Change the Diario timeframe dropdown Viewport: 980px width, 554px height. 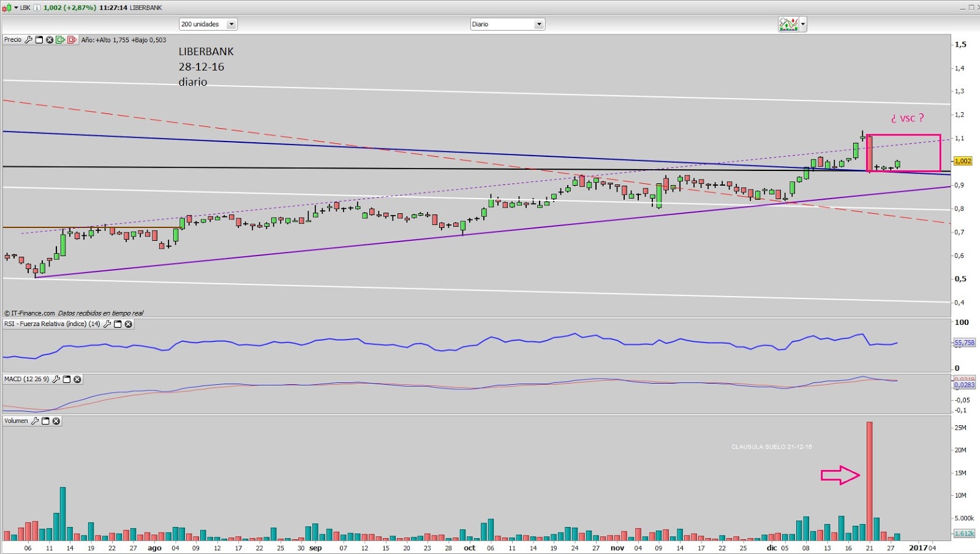(x=507, y=25)
